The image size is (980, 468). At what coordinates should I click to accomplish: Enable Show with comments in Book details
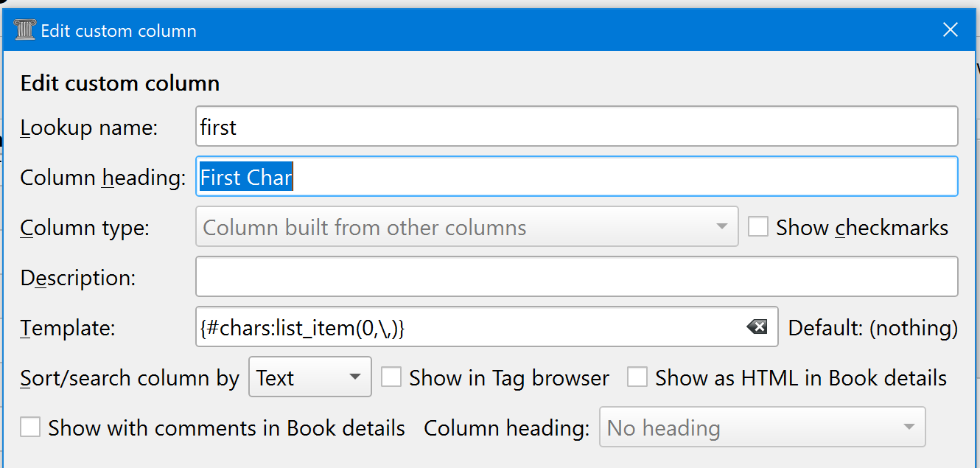[30, 427]
